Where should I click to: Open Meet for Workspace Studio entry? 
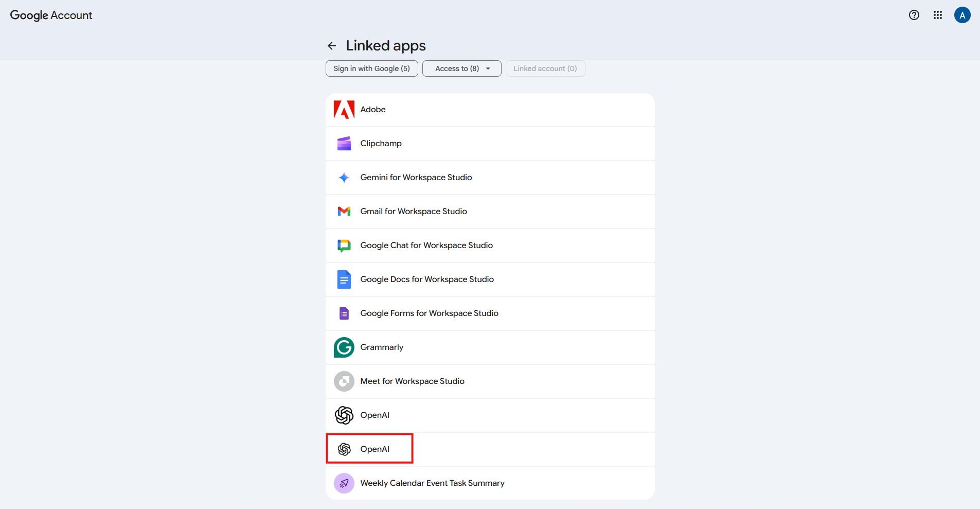[490, 381]
